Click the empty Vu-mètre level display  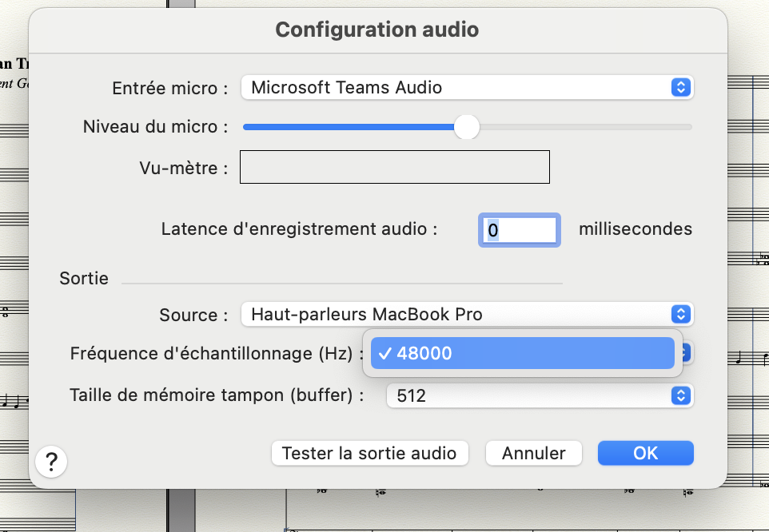tap(395, 168)
